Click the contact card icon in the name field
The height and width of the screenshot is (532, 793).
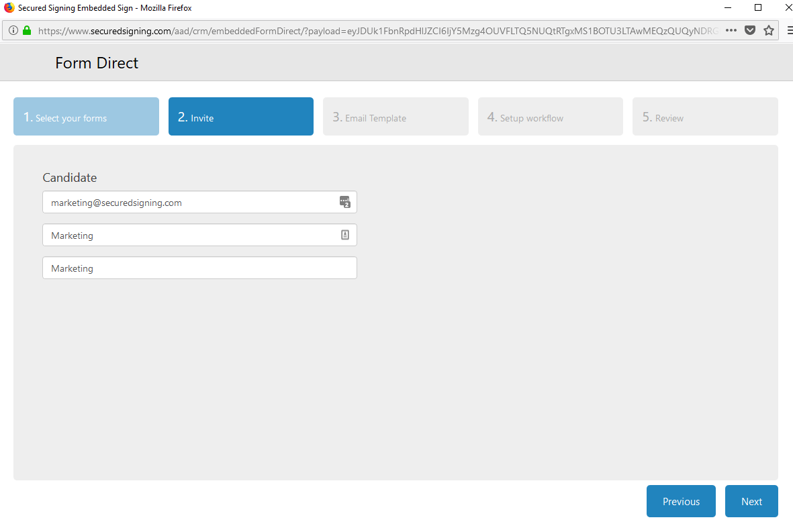[344, 235]
